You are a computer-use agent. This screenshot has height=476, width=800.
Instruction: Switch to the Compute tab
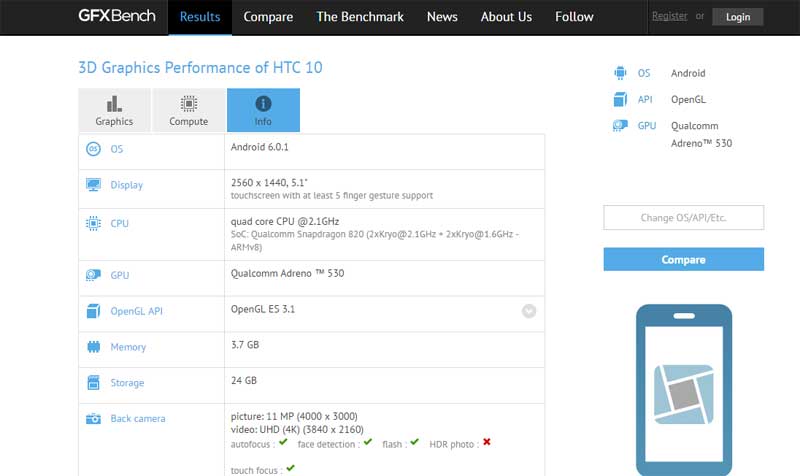189,110
